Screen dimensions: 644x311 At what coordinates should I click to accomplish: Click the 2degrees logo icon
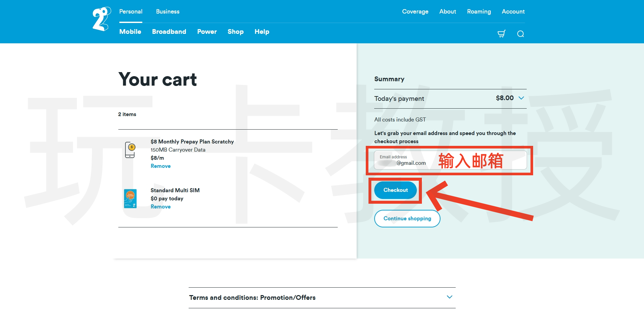(x=102, y=19)
